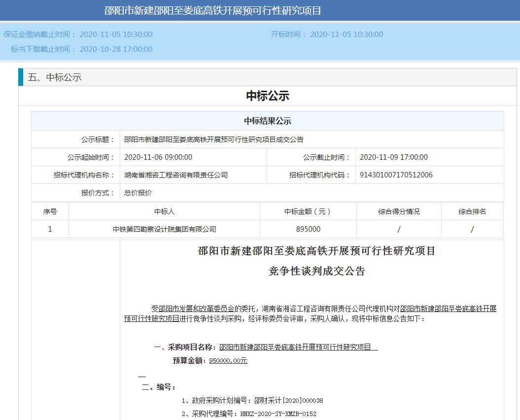Click the blue marker beside 五、中标公示

click(21, 77)
